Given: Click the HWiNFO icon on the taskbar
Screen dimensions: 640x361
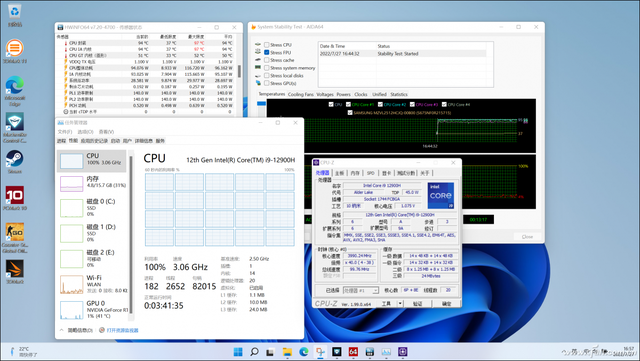Looking at the screenshot, I should [370, 352].
